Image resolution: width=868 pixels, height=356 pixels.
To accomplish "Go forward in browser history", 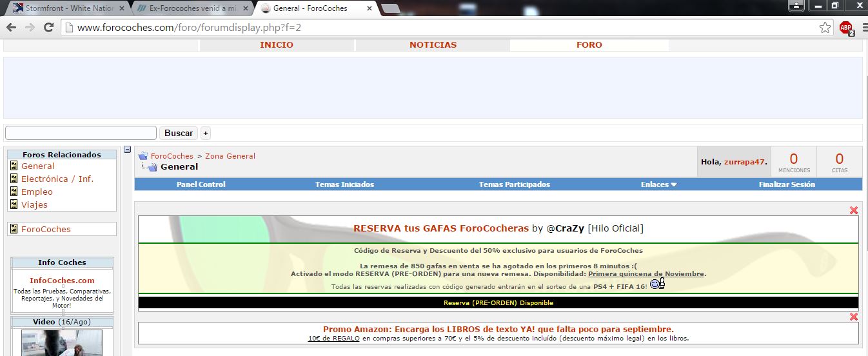I will tap(29, 28).
